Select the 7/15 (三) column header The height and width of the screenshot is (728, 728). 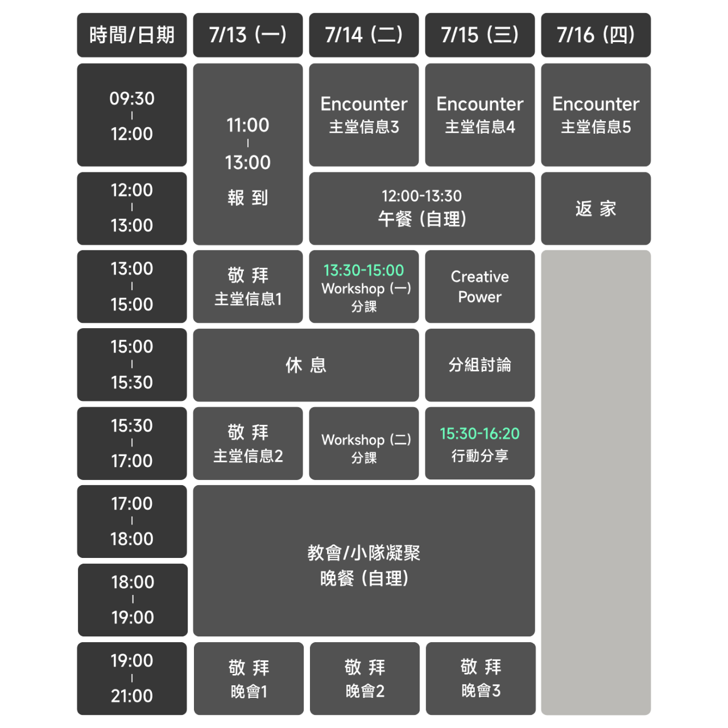coord(480,35)
